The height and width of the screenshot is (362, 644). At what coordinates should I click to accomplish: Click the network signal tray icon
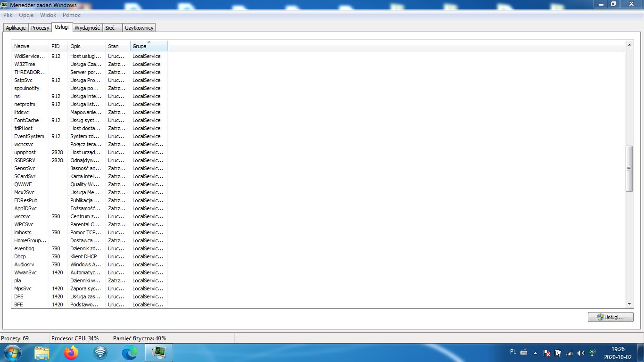click(x=569, y=353)
